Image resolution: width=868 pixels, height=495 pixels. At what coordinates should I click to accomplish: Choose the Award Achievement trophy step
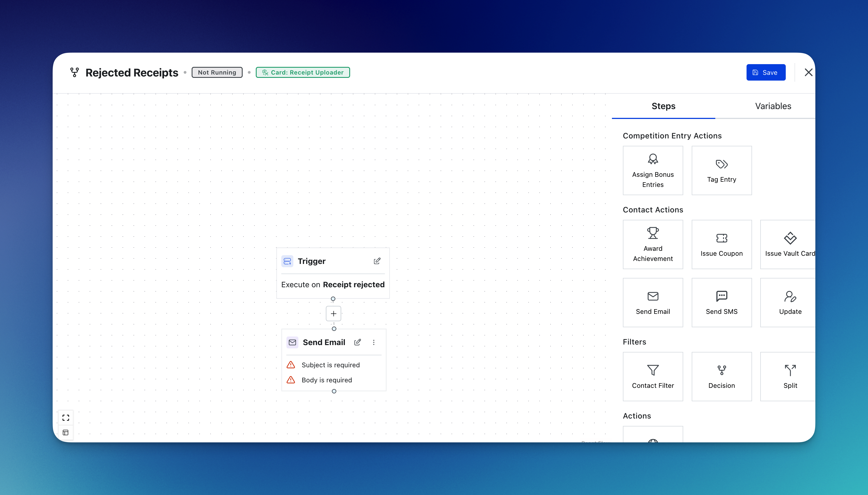pyautogui.click(x=653, y=244)
